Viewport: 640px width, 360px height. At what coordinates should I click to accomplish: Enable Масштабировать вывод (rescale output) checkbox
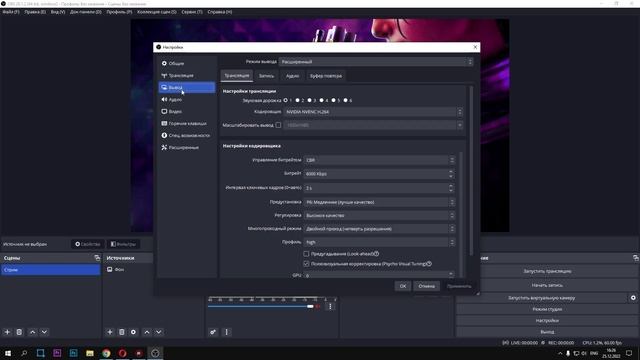coord(278,125)
